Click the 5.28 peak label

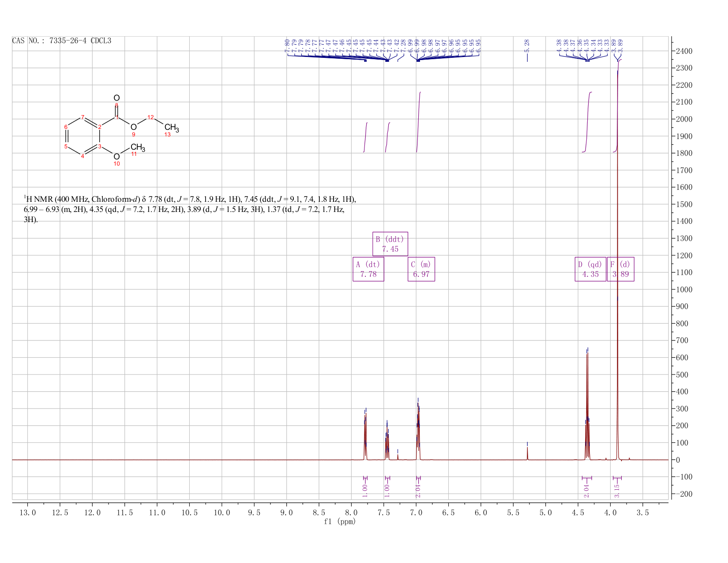click(527, 44)
